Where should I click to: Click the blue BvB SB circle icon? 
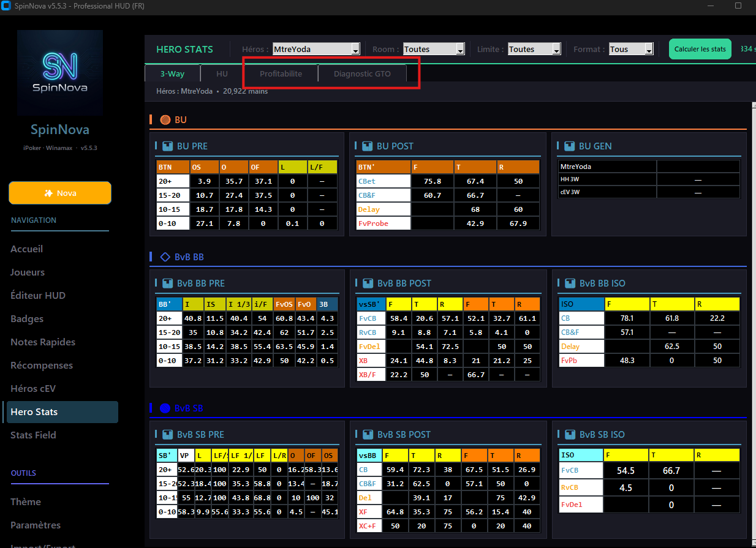(165, 408)
